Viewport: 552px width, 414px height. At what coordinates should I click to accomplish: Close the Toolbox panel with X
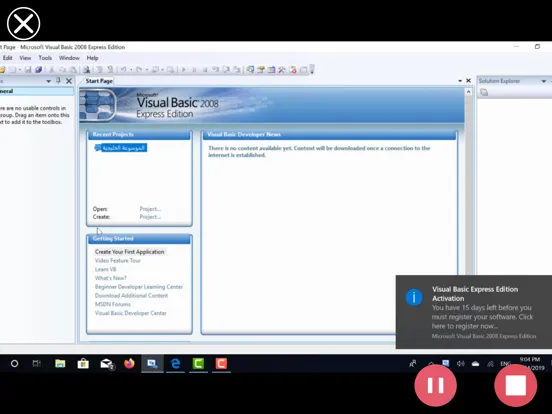(69, 81)
